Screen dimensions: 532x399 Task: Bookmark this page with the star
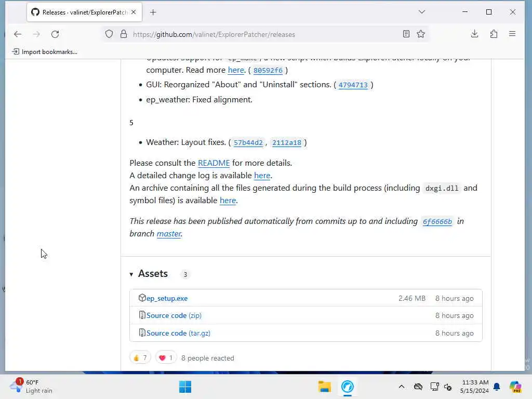421,34
